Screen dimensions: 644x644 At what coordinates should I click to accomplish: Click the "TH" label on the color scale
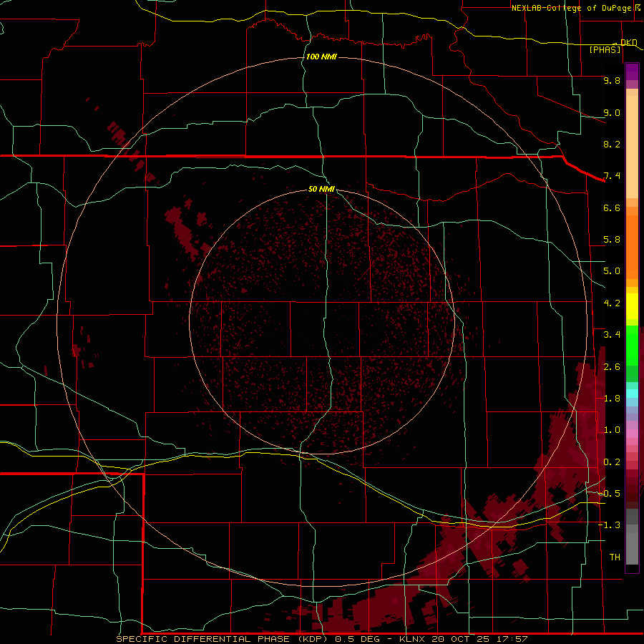click(x=615, y=557)
